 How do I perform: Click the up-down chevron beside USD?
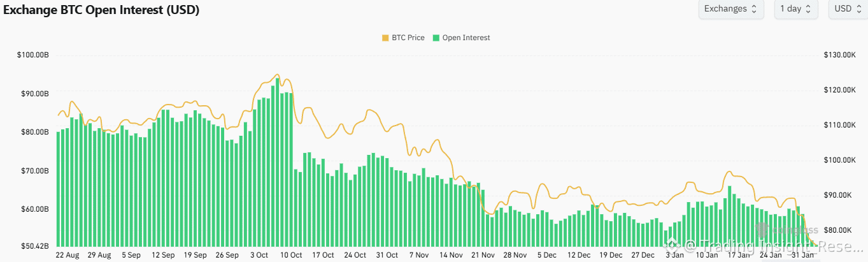858,9
